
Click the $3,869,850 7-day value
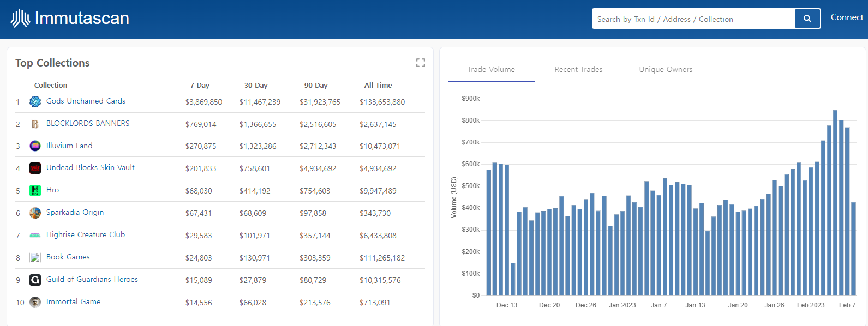[x=203, y=102]
